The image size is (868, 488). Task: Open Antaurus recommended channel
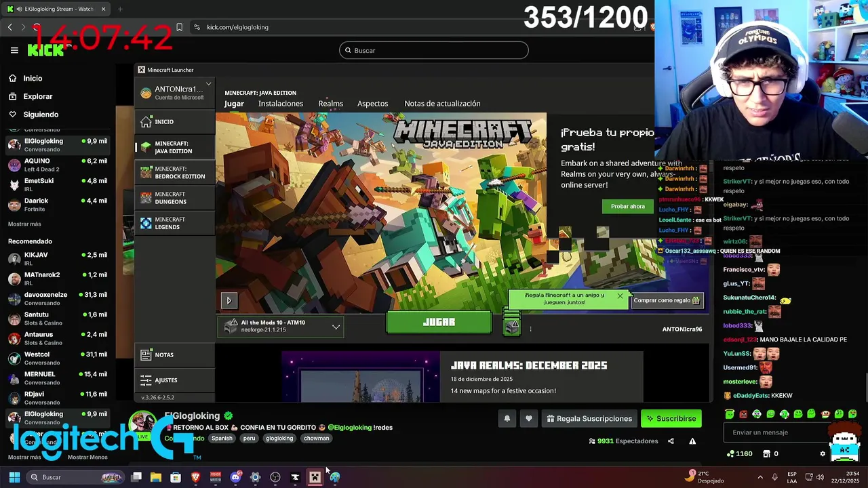(58, 338)
